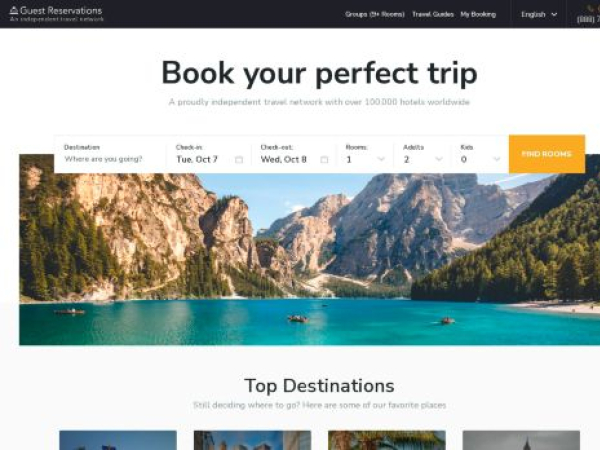
Task: Go to My Booking
Action: click(478, 15)
